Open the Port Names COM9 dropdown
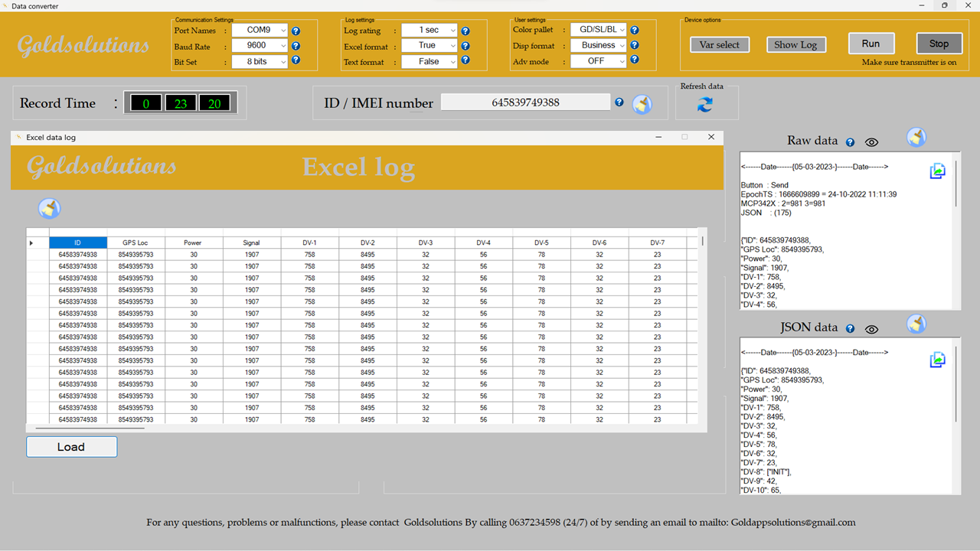980x551 pixels. pos(260,31)
